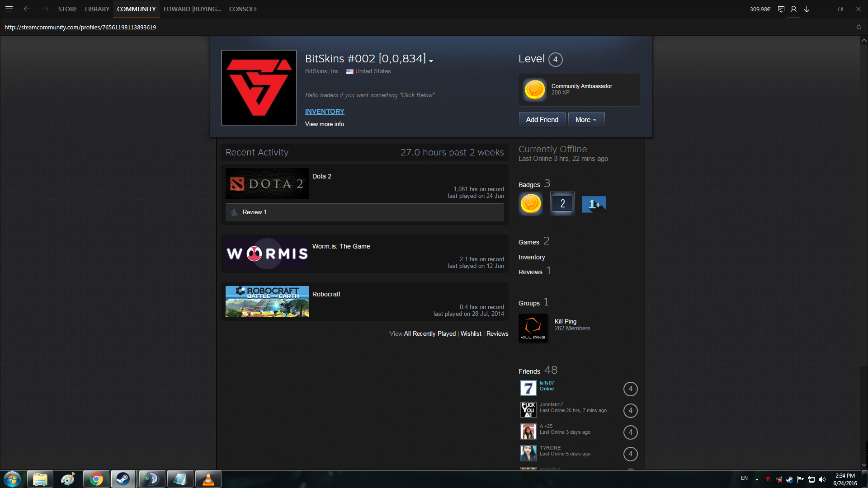Open the gold coin badge under Badges

pyautogui.click(x=531, y=204)
